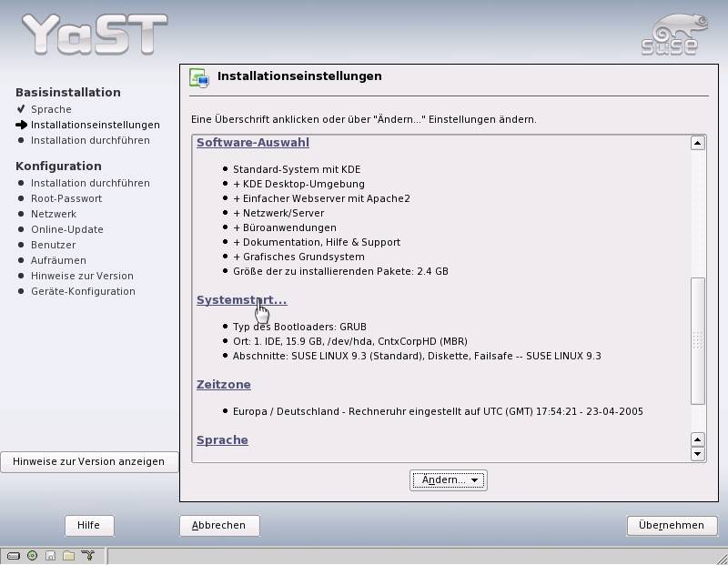Select Hinweise zur Version step in sidebar list
The image size is (728, 565).
coord(82,276)
